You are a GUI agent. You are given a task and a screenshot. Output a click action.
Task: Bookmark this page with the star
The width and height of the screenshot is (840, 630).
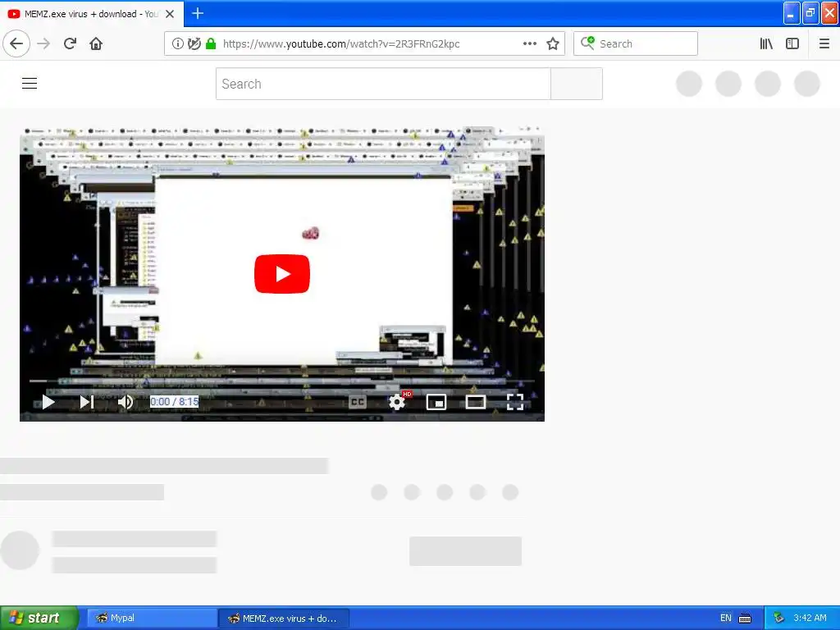click(553, 44)
